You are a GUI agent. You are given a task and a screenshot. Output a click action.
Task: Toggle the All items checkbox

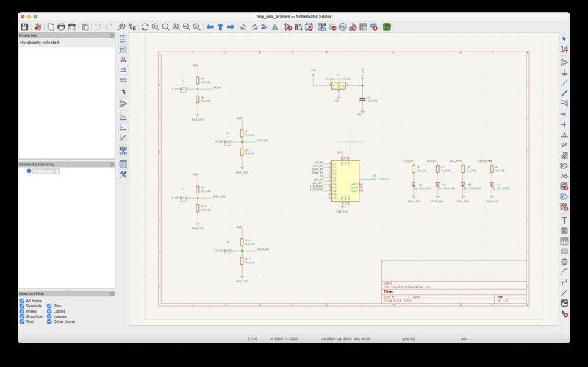[21, 301]
